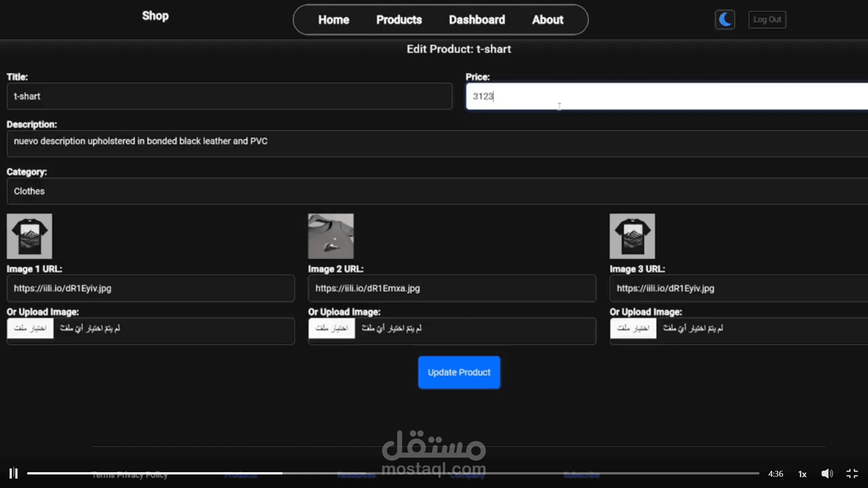The height and width of the screenshot is (488, 868).
Task: Go to the Products page
Action: point(399,20)
